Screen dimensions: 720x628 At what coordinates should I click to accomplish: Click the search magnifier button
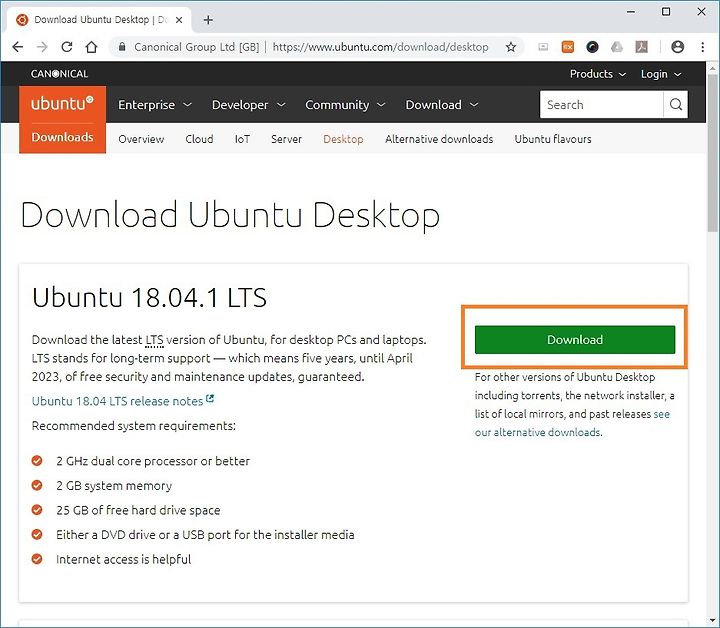pos(675,105)
